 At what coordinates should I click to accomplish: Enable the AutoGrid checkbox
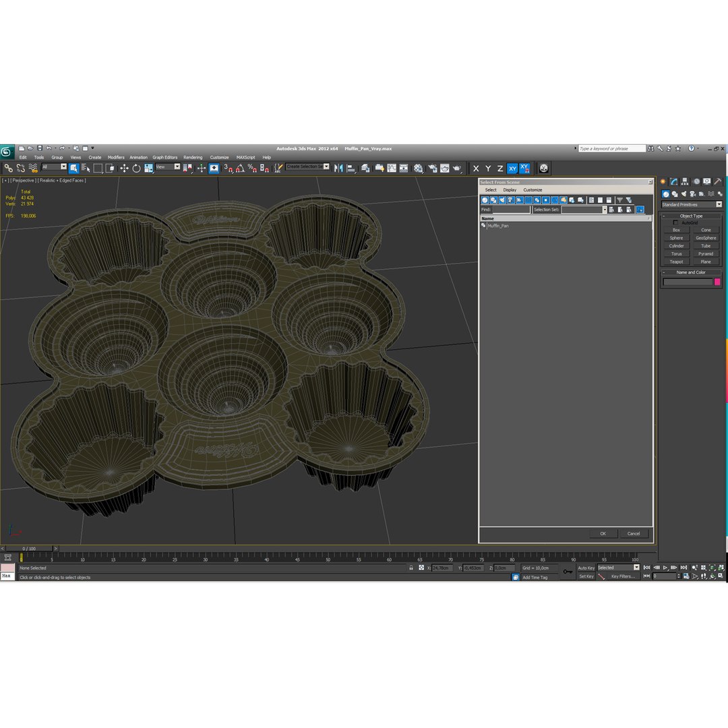tap(675, 223)
